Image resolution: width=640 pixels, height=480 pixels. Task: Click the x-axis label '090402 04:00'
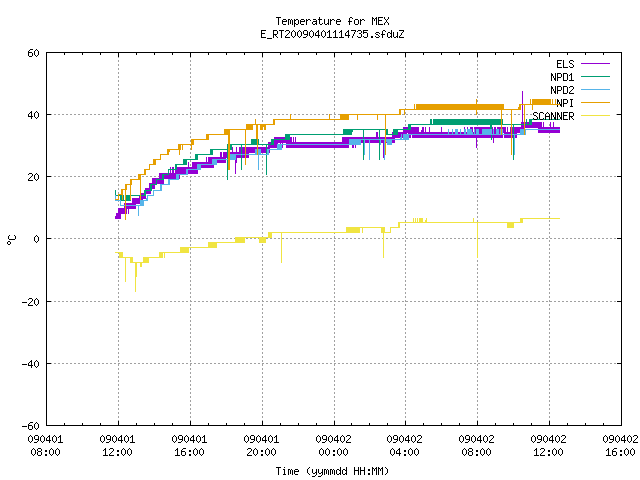404,446
